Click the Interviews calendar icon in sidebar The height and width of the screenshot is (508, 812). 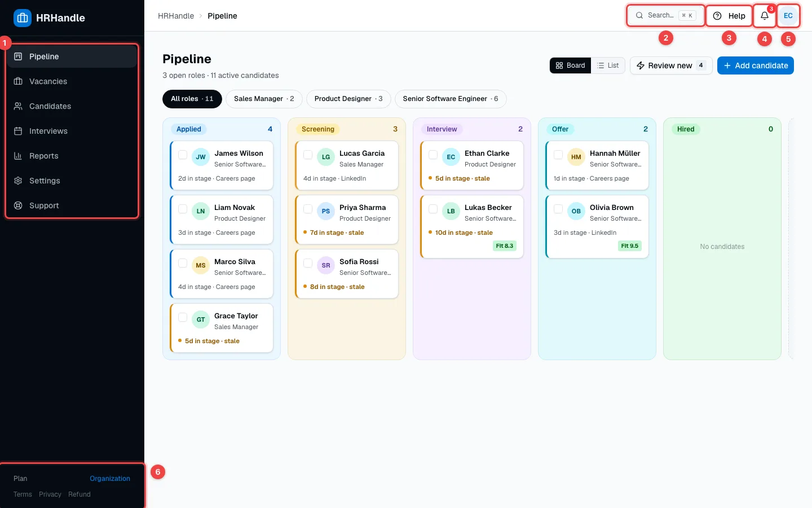(x=18, y=131)
